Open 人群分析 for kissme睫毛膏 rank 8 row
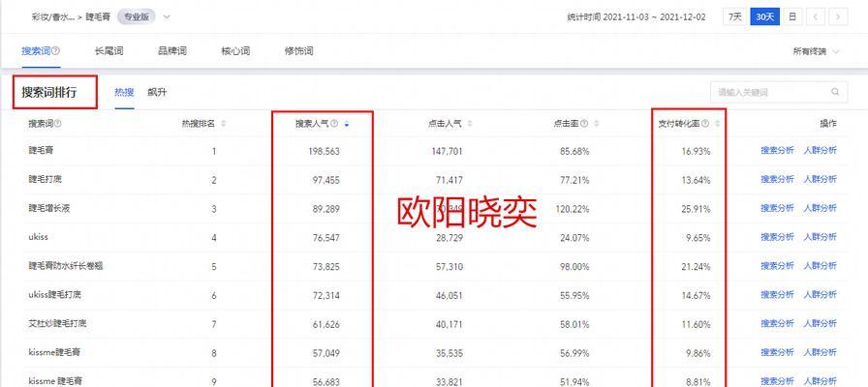 (820, 352)
